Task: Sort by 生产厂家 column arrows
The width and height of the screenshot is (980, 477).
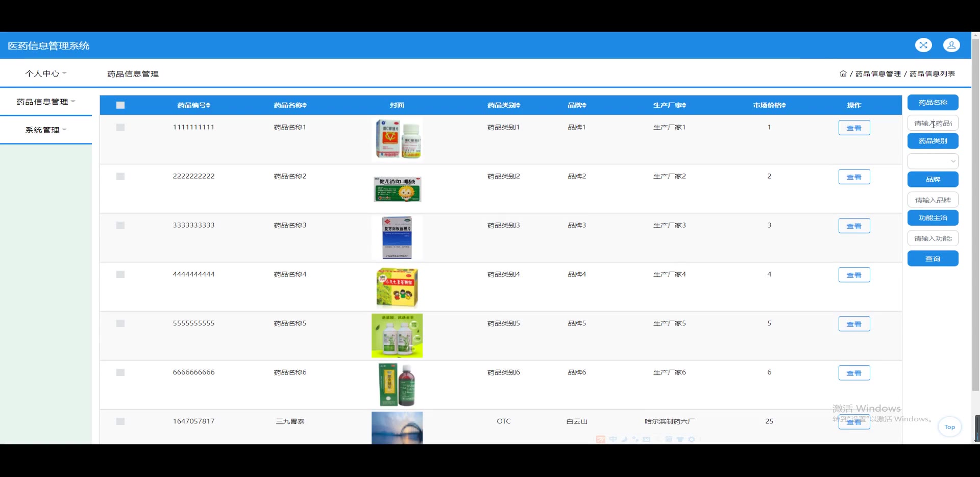Action: pos(683,105)
